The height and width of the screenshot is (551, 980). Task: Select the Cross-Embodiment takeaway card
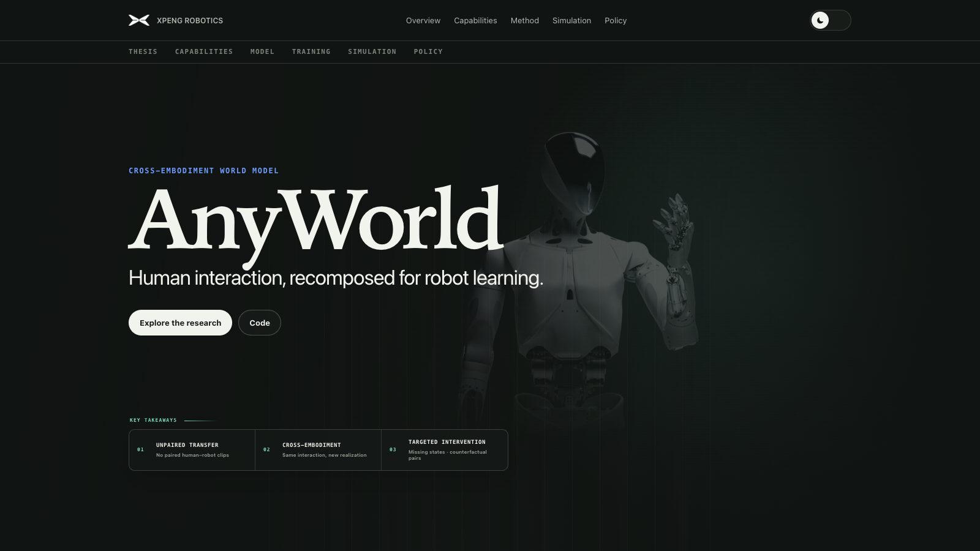click(318, 450)
